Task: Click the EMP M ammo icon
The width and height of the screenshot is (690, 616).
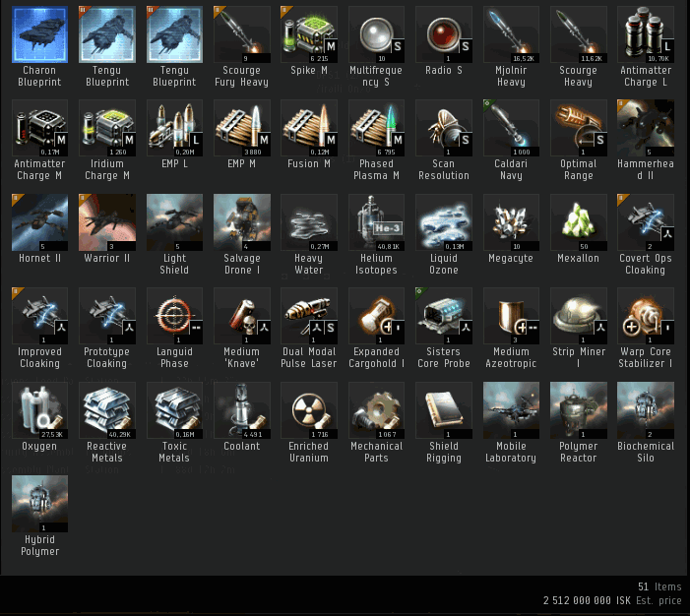Action: (x=241, y=128)
